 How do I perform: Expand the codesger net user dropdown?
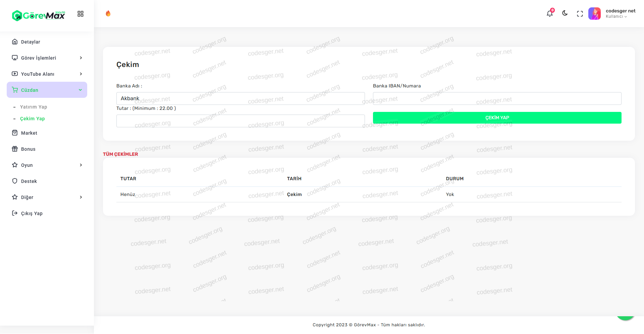(x=620, y=13)
